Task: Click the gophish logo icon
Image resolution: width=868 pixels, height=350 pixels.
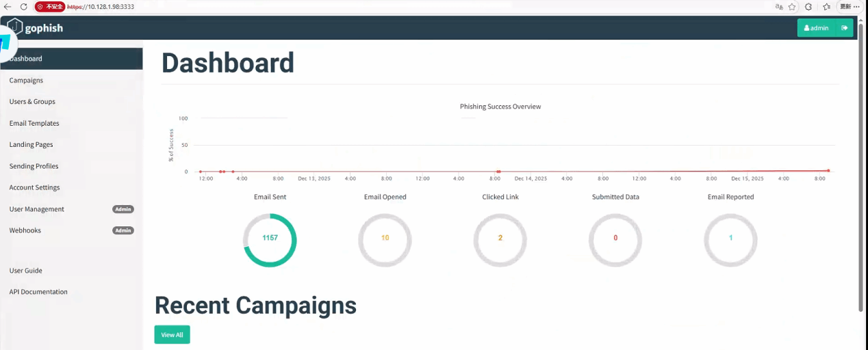Action: coord(14,27)
